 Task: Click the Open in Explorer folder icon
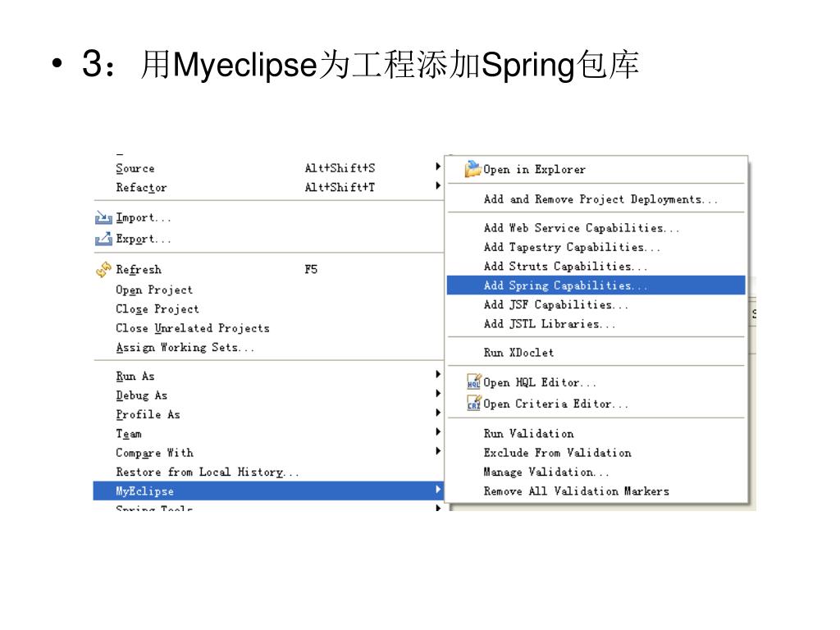point(472,169)
